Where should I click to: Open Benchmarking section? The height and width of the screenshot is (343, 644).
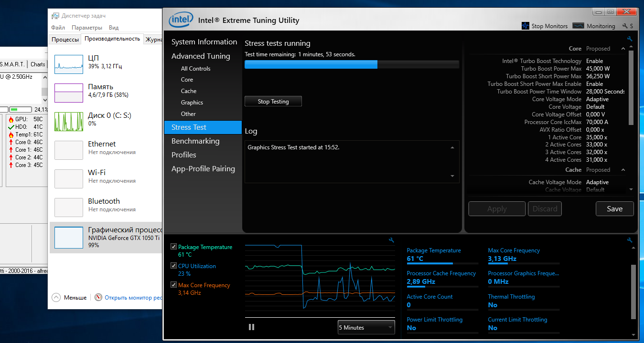tap(195, 141)
